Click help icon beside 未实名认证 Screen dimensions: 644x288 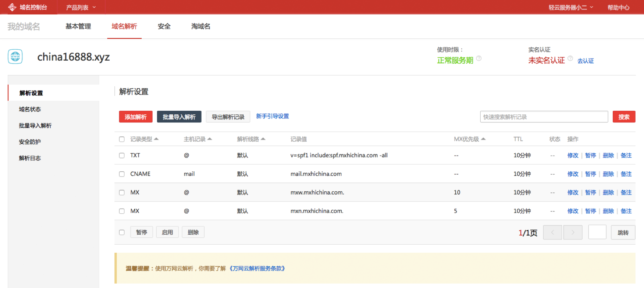570,59
